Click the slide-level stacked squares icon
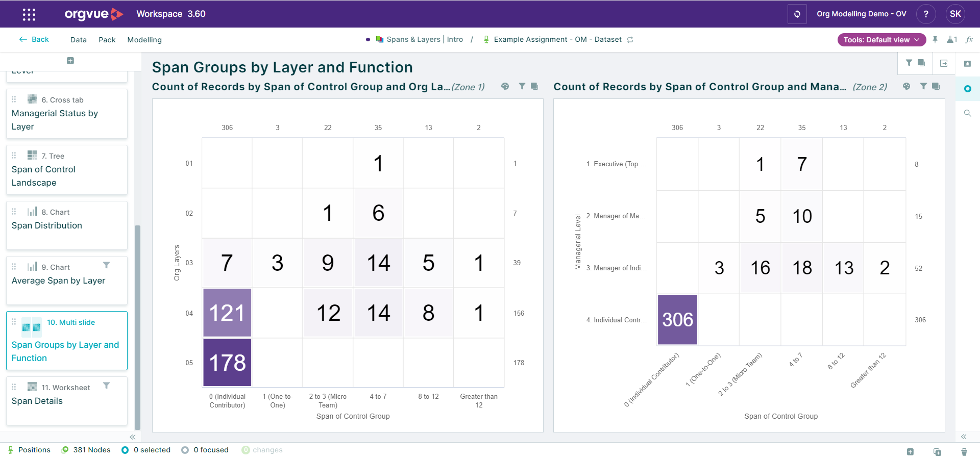980x460 pixels. (x=921, y=63)
